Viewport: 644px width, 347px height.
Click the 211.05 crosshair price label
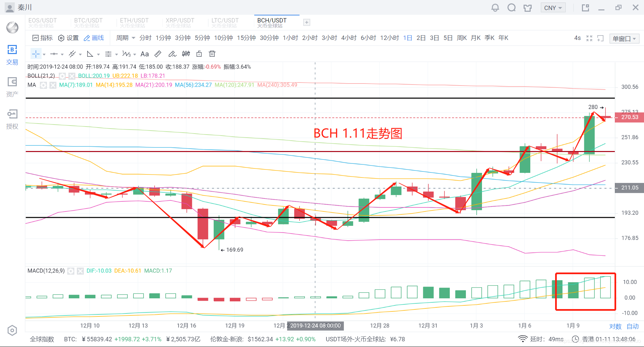[x=630, y=188]
